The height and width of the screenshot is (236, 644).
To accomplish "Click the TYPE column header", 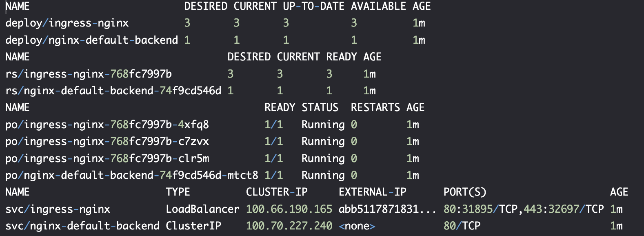I will coord(178,192).
